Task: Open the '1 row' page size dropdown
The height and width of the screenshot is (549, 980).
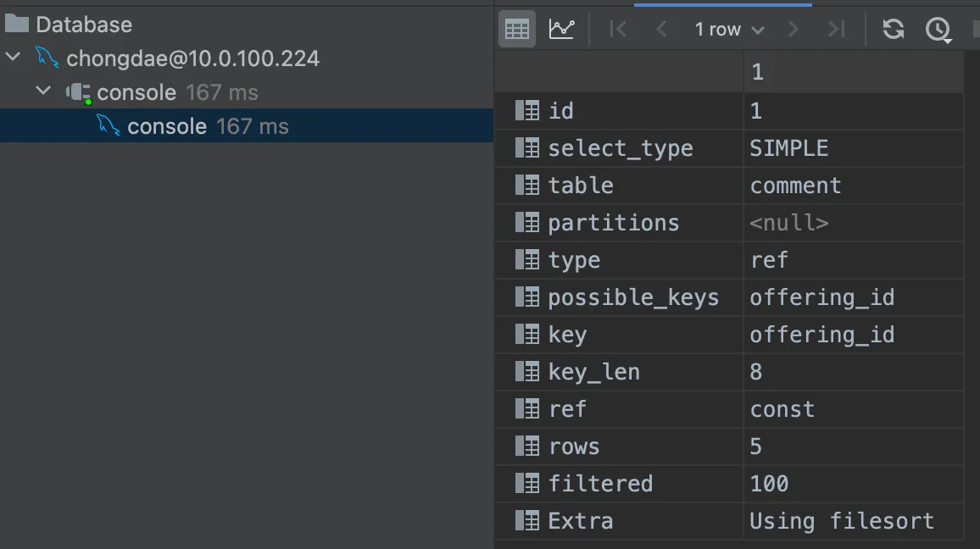Action: click(x=729, y=30)
